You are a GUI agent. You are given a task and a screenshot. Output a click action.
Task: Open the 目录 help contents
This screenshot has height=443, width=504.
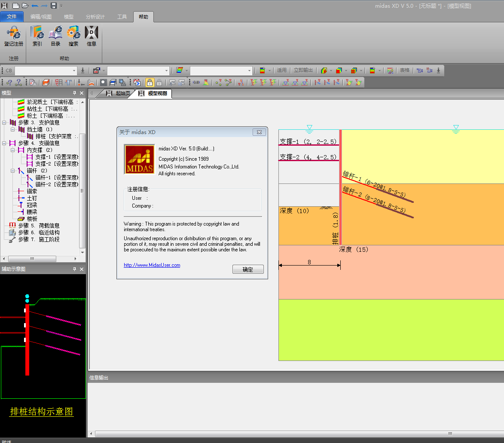[55, 36]
